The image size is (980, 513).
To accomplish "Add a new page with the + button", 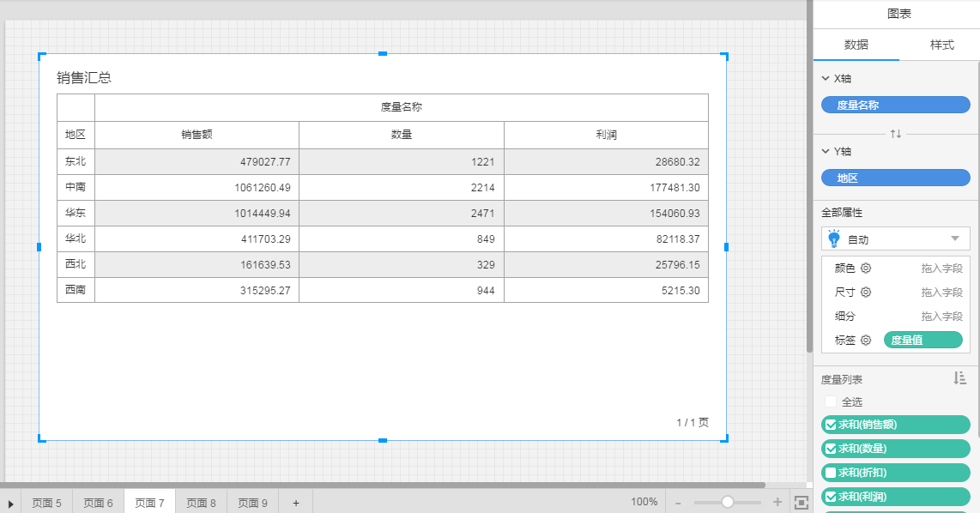I will tap(296, 503).
